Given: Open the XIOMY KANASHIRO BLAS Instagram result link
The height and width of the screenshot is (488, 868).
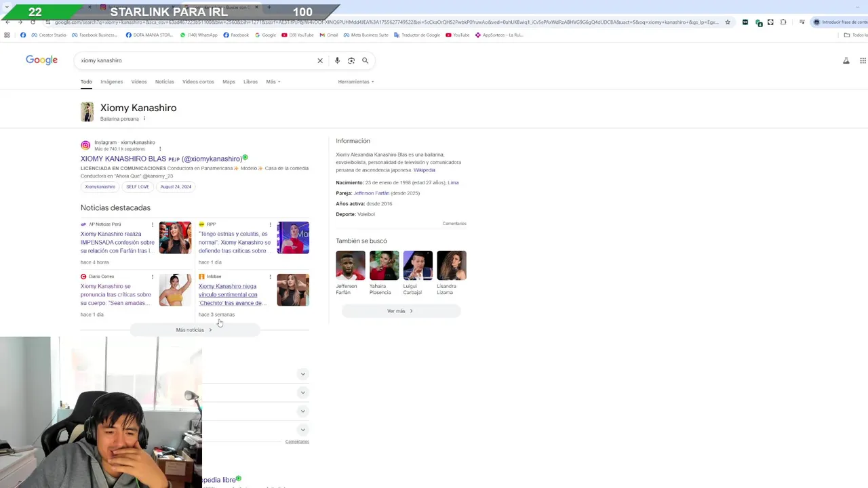Looking at the screenshot, I should tap(161, 159).
